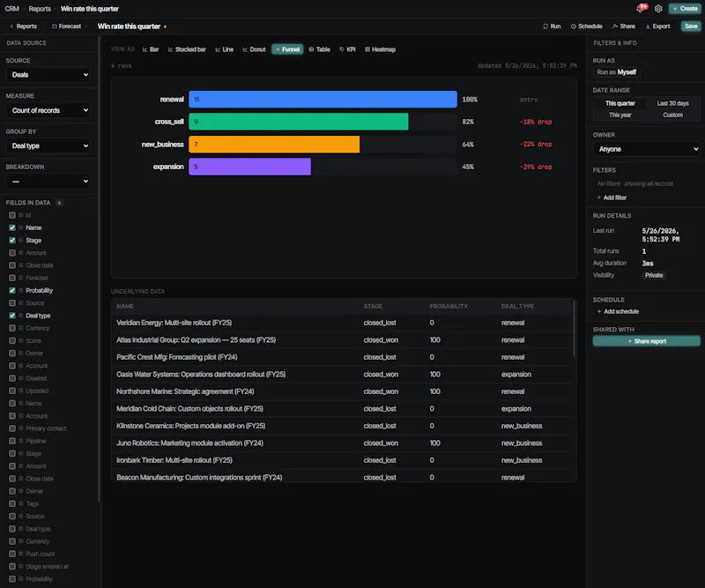This screenshot has width=705, height=588.
Task: Open the Measure dropdown Count of records
Action: click(48, 110)
